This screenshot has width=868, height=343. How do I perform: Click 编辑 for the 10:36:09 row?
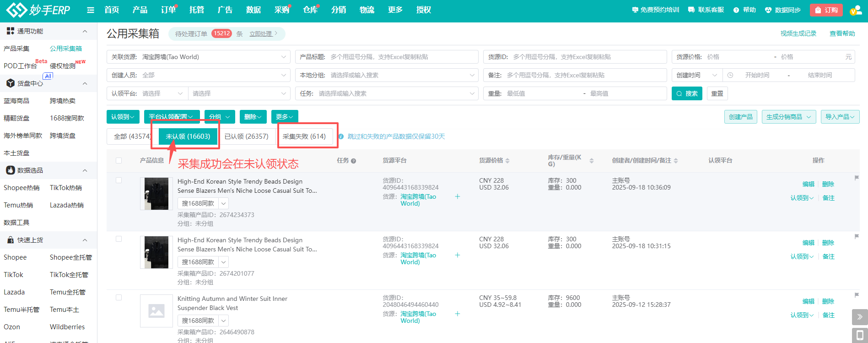coord(809,184)
